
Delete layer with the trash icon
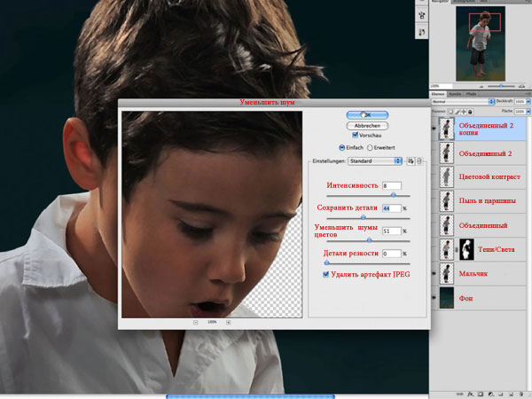(x=521, y=395)
